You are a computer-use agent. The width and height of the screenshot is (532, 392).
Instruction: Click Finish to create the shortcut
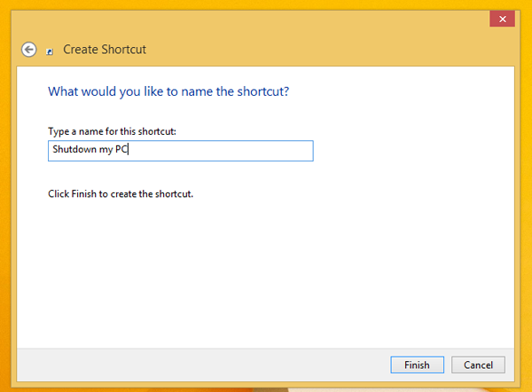coord(417,365)
